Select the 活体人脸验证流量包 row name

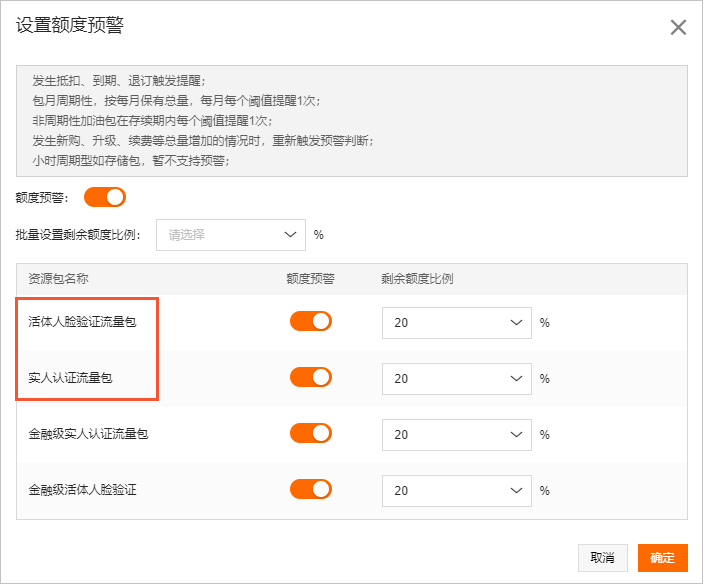coord(82,322)
